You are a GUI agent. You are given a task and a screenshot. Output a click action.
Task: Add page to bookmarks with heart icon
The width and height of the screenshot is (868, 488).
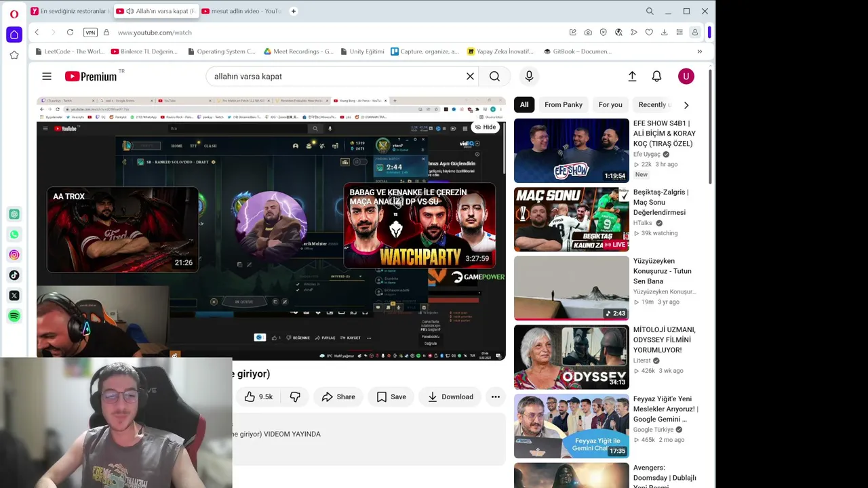[649, 33]
